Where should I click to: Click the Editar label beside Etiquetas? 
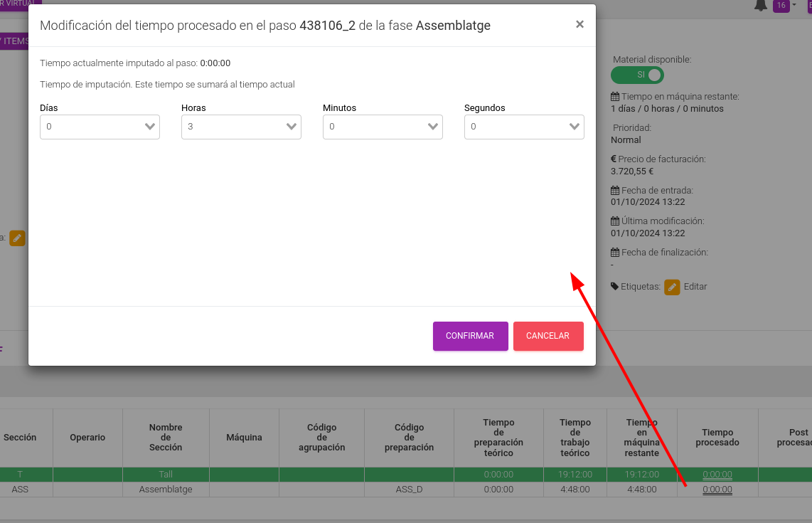[695, 287]
